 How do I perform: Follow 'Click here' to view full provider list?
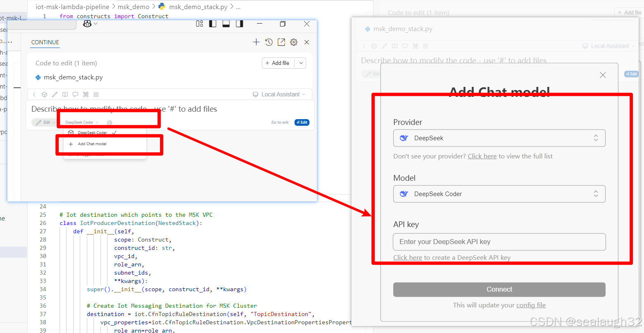point(482,156)
